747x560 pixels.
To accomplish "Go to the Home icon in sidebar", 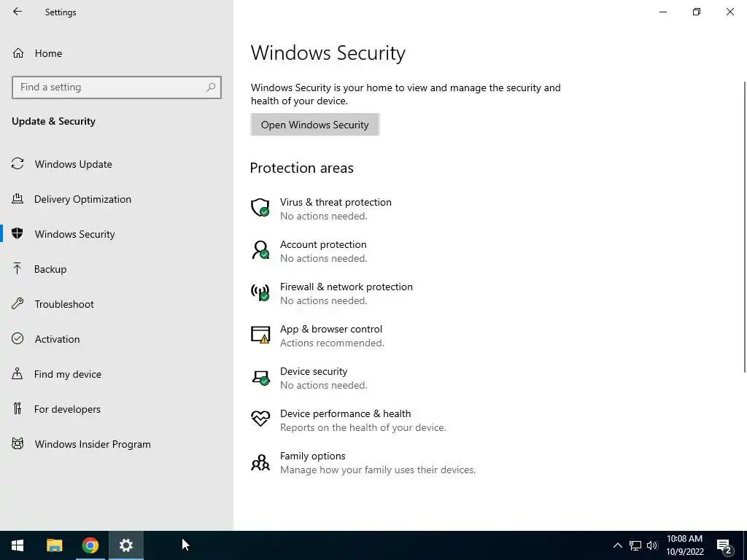I will pyautogui.click(x=18, y=52).
